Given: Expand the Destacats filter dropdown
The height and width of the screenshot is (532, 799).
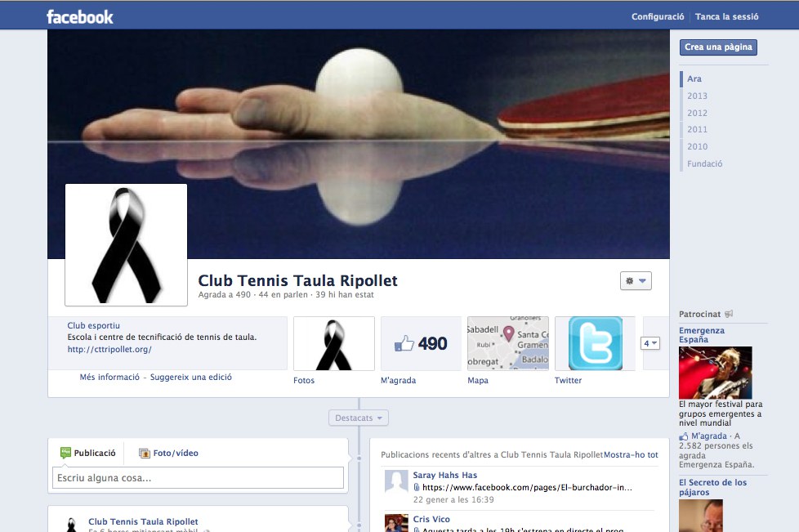Looking at the screenshot, I should [359, 418].
